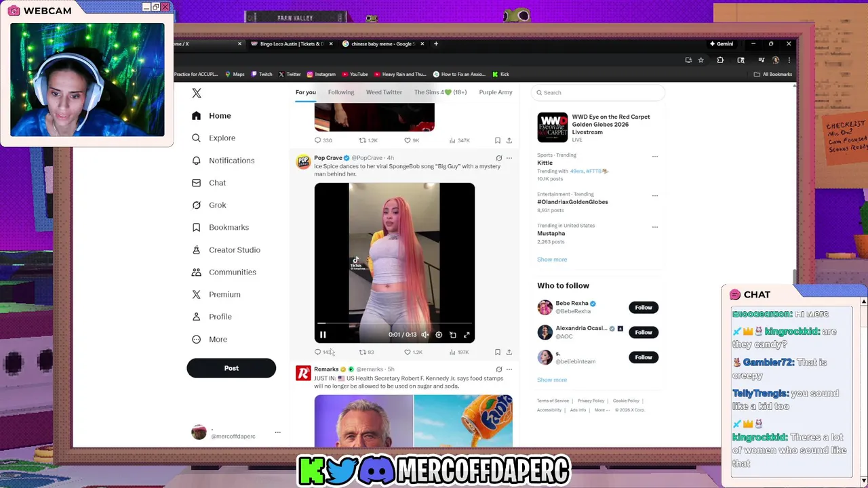The image size is (868, 488).
Task: Follow @belliebinteam
Action: (x=644, y=357)
